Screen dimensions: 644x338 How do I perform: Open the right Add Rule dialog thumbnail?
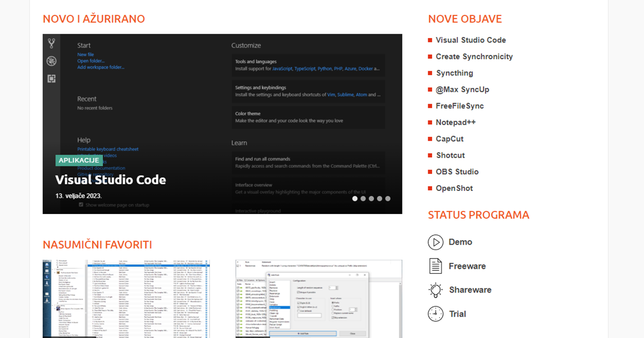pyautogui.click(x=319, y=298)
